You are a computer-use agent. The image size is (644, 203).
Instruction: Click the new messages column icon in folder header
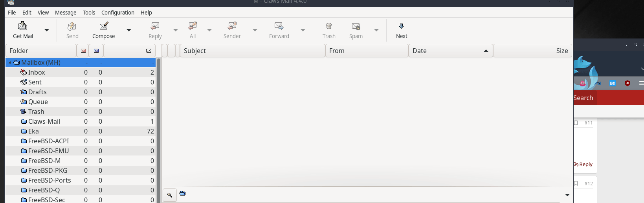click(83, 51)
